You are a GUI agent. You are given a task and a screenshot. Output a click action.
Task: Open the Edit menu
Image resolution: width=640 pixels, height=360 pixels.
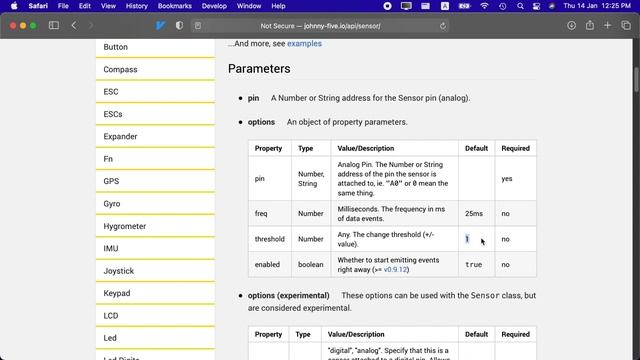pos(85,6)
